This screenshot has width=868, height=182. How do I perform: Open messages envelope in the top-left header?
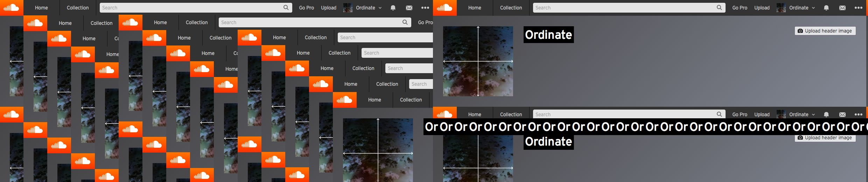[x=409, y=8]
